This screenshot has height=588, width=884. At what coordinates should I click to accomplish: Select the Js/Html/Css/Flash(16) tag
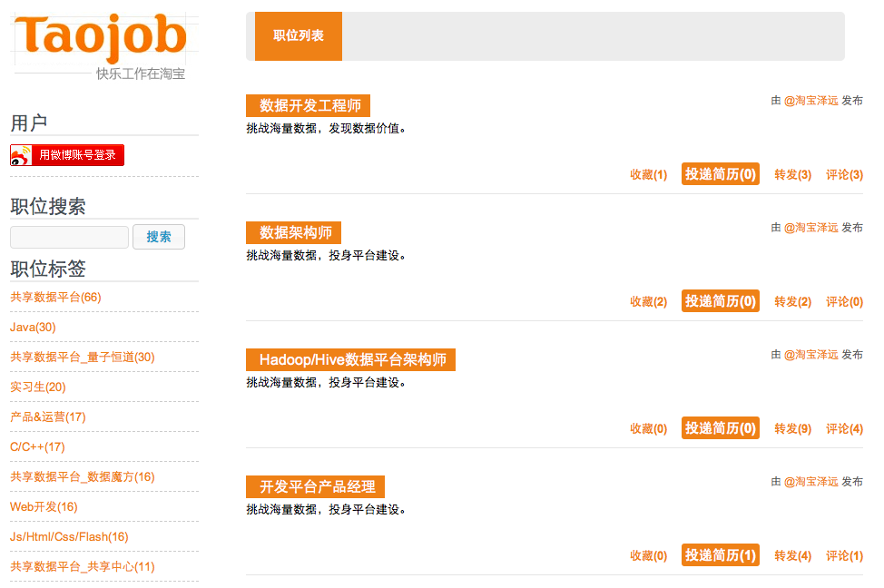pos(69,537)
